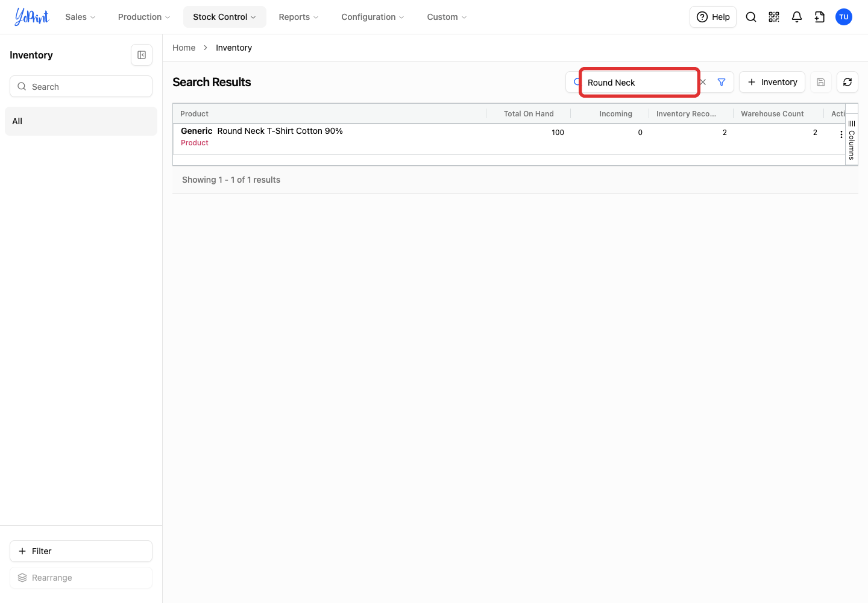Click the 'Showing 1 - 1 of 1 results' text
868x603 pixels.
[231, 180]
